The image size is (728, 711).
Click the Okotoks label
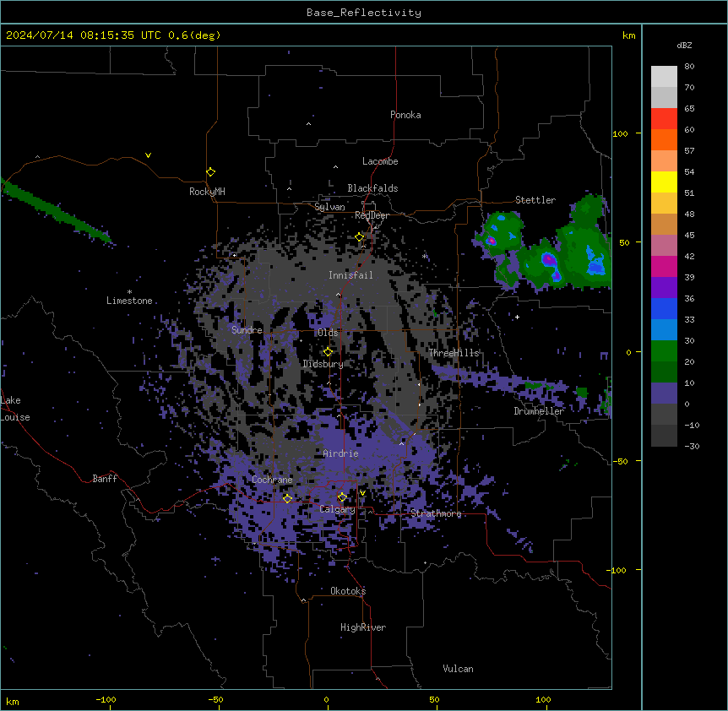click(x=348, y=591)
